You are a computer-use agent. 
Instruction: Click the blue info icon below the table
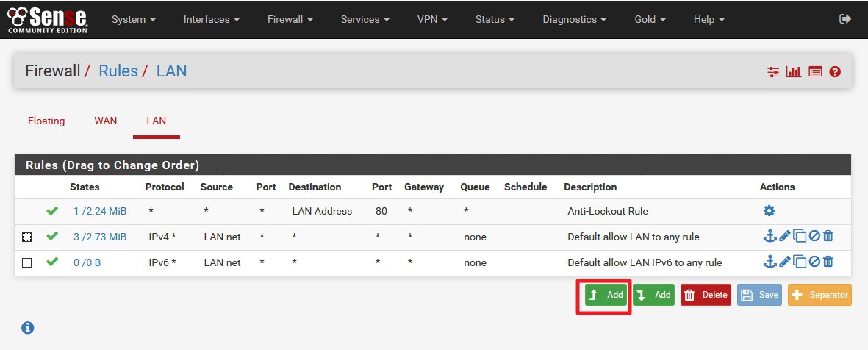[28, 327]
